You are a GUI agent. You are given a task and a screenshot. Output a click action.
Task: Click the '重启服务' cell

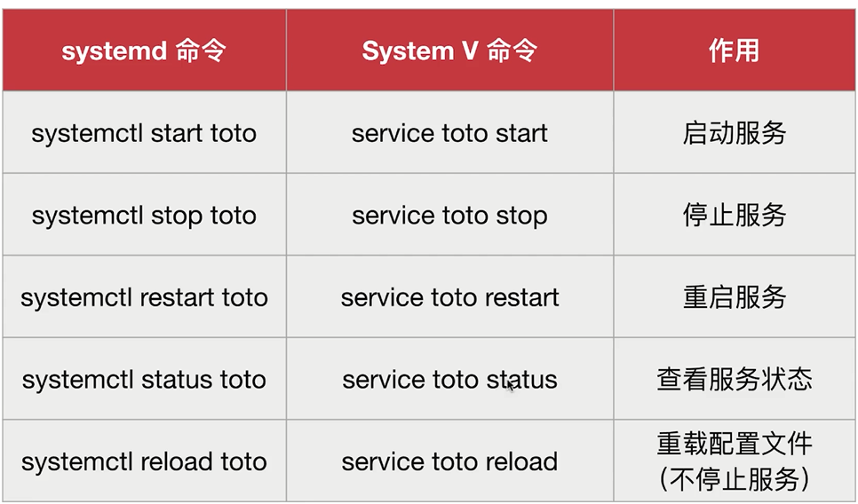coord(735,297)
